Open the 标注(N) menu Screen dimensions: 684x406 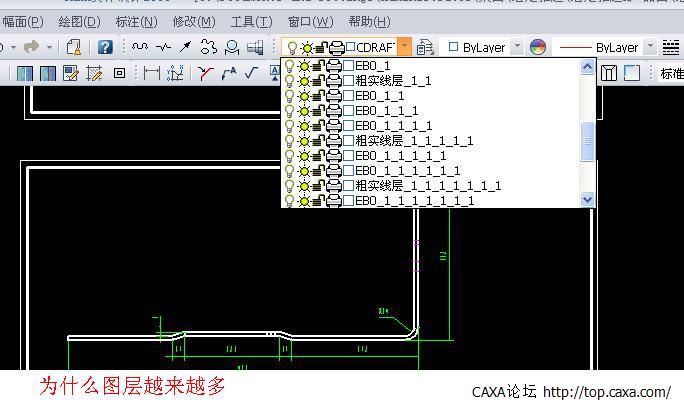[x=137, y=22]
